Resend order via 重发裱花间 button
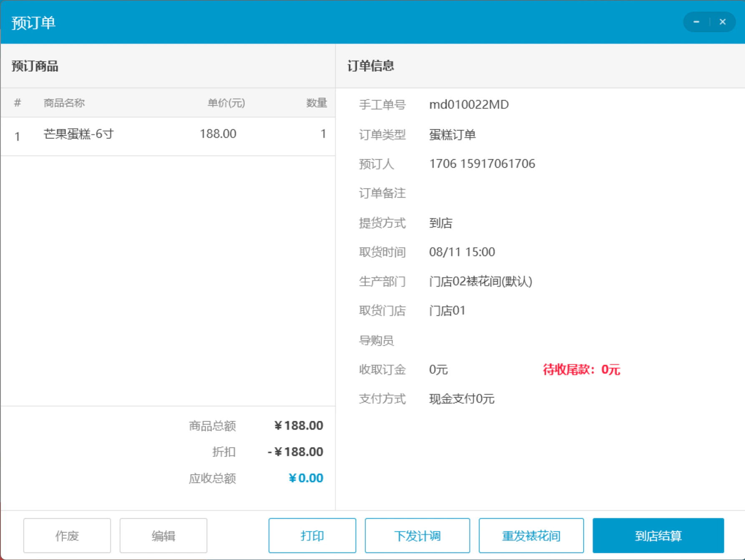The image size is (745, 560). click(x=531, y=535)
